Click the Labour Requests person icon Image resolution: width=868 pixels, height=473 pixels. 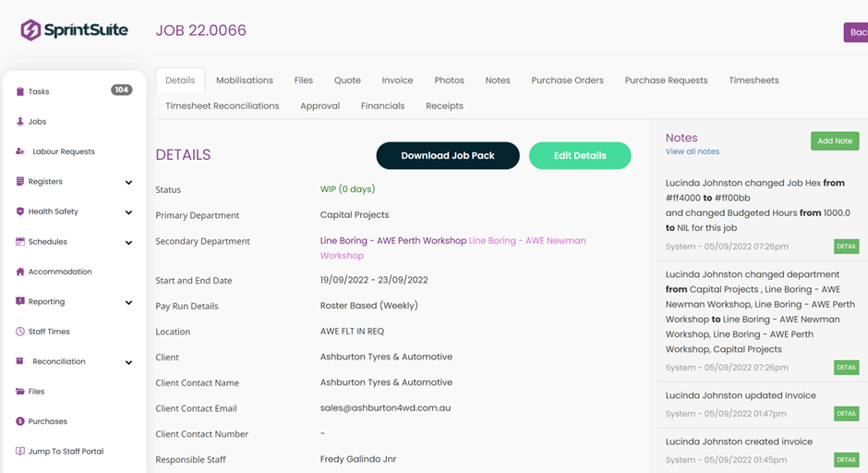click(x=20, y=152)
